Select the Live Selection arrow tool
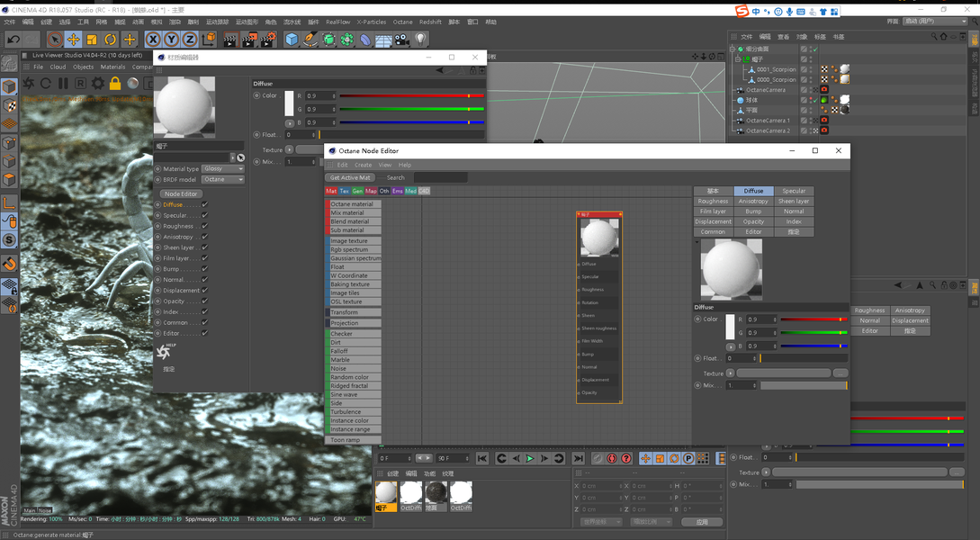This screenshot has height=540, width=980. 55,40
